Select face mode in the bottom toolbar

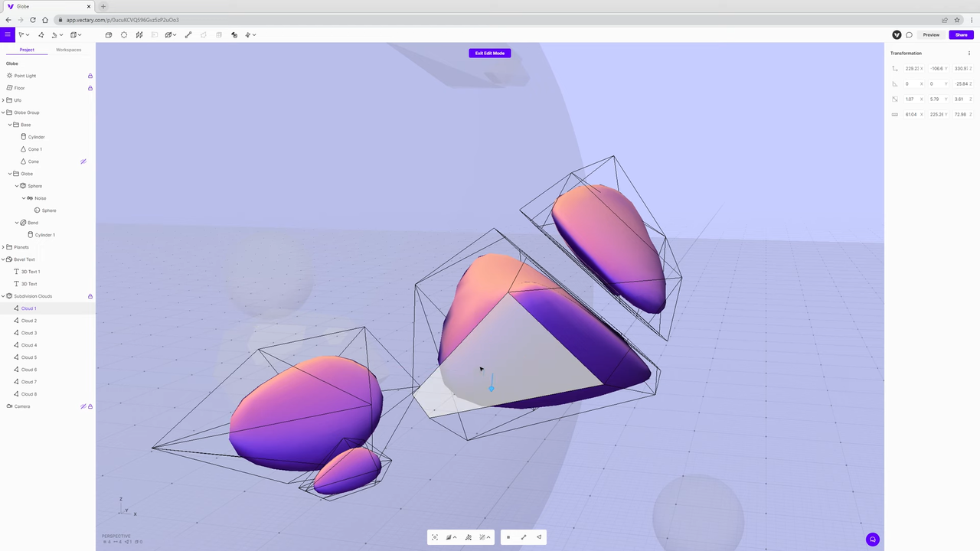[539, 537]
